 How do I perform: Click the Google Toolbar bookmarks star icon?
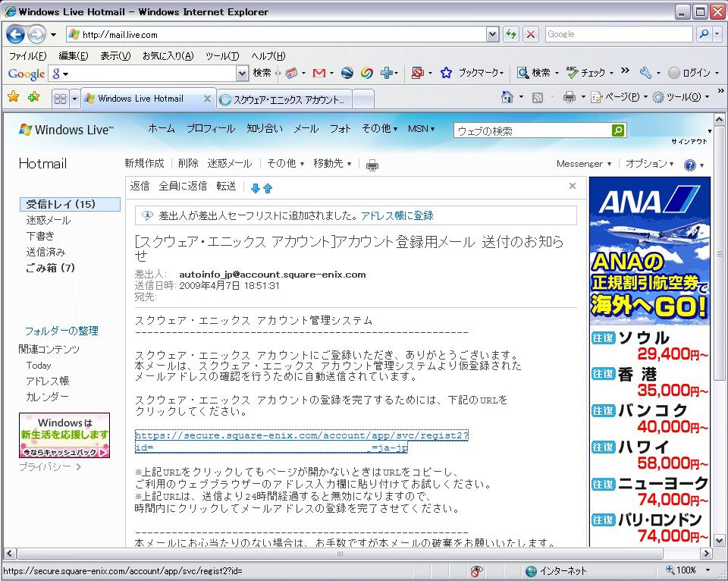coord(446,73)
